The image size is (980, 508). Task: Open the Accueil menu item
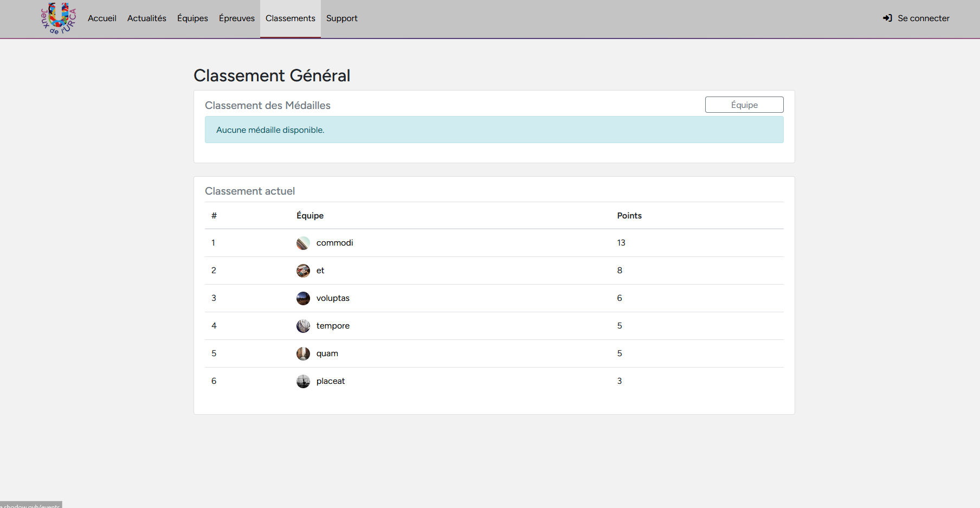(102, 18)
